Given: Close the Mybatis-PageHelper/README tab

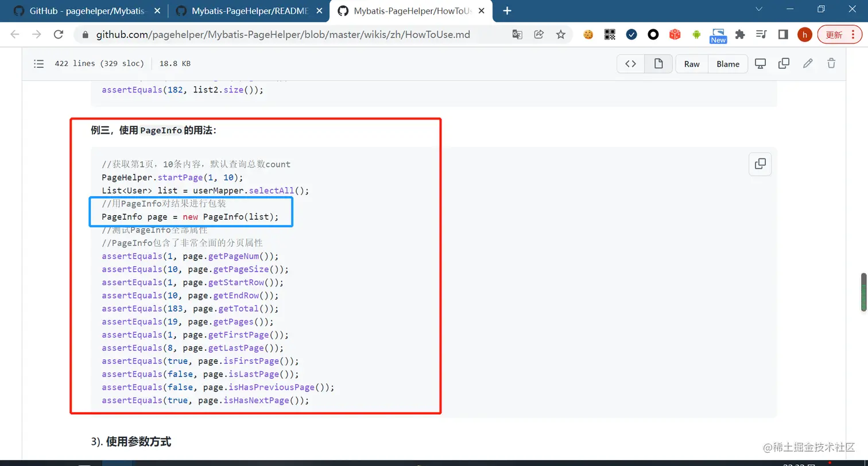Looking at the screenshot, I should point(319,11).
